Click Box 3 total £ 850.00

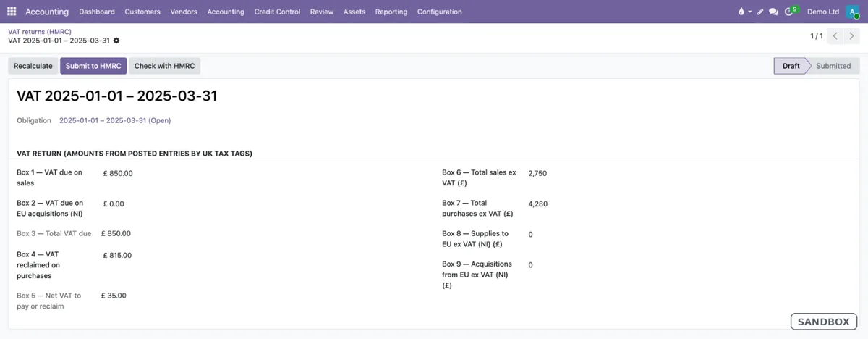(x=116, y=233)
